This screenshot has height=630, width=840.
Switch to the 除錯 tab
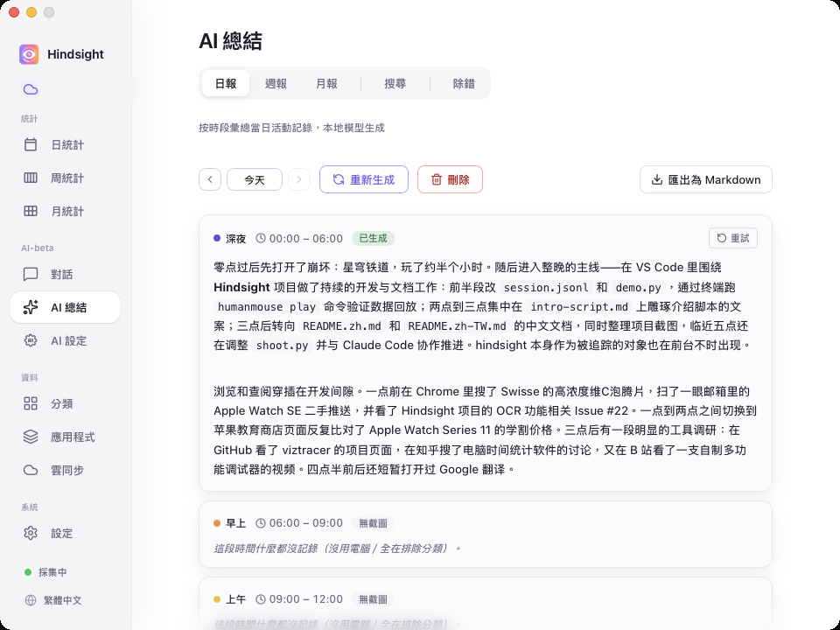tap(464, 84)
